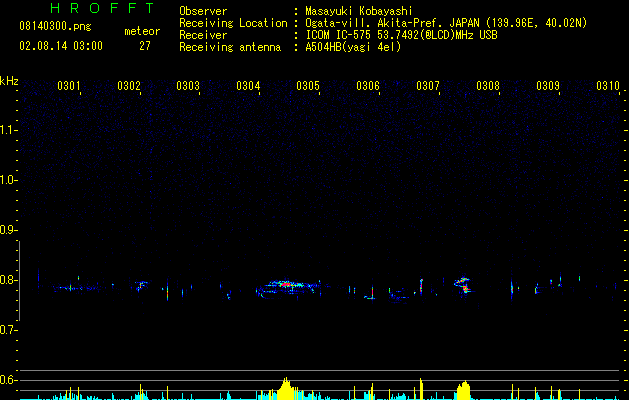Click the Observer field label

(x=203, y=11)
